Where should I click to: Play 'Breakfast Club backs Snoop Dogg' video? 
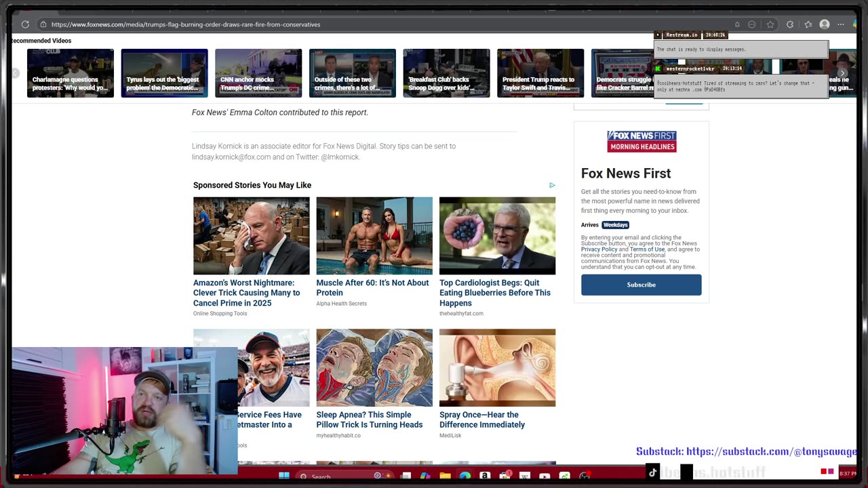pos(446,73)
